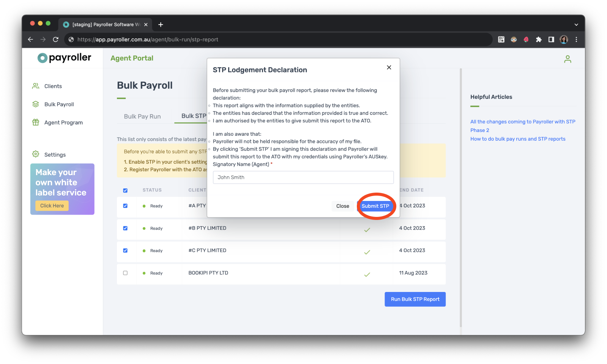The height and width of the screenshot is (364, 607).
Task: Open Agent Program sidebar item
Action: coord(63,122)
